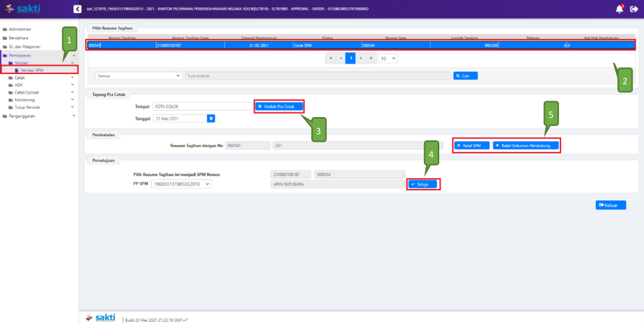Click the Batal SPM button
The height and width of the screenshot is (324, 644).
471,145
